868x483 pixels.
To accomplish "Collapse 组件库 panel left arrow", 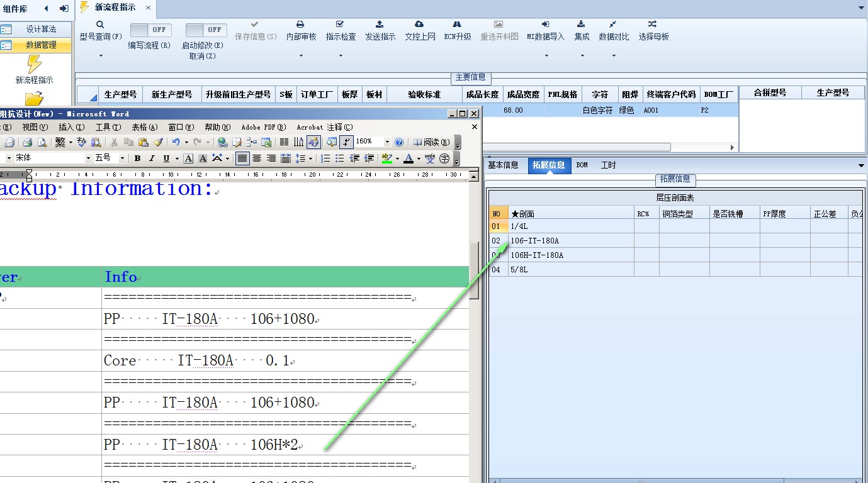I will [x=46, y=8].
